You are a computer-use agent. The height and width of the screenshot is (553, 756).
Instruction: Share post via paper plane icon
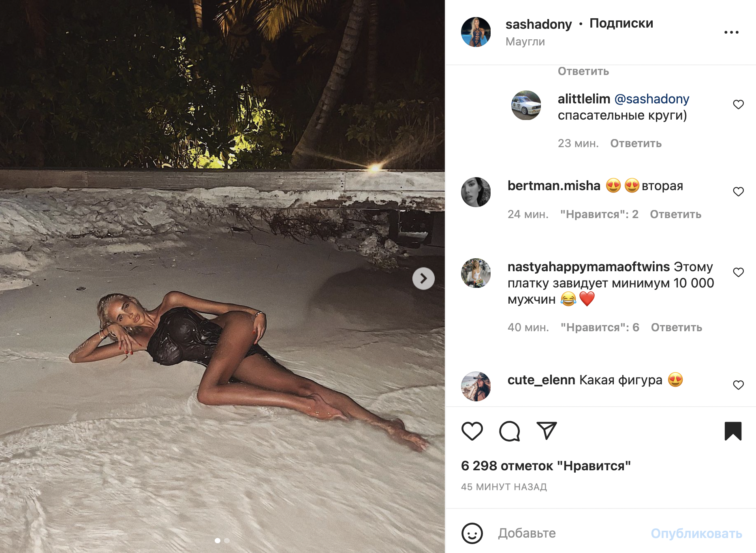click(x=547, y=431)
